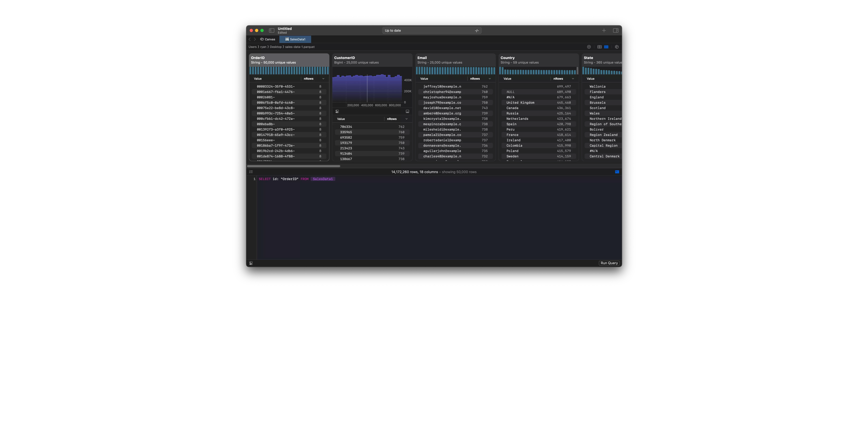The width and height of the screenshot is (868, 438).
Task: Click the plus icon in title bar
Action: 604,30
